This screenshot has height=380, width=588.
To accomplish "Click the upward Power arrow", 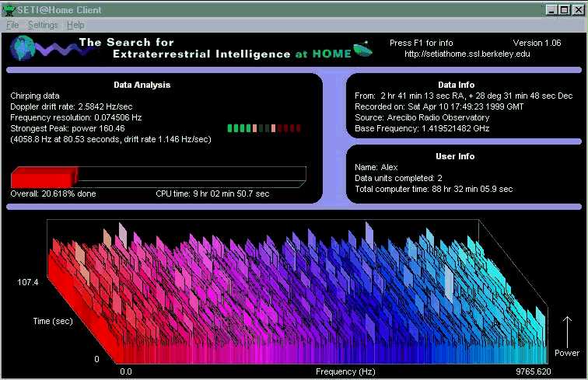I will point(567,332).
